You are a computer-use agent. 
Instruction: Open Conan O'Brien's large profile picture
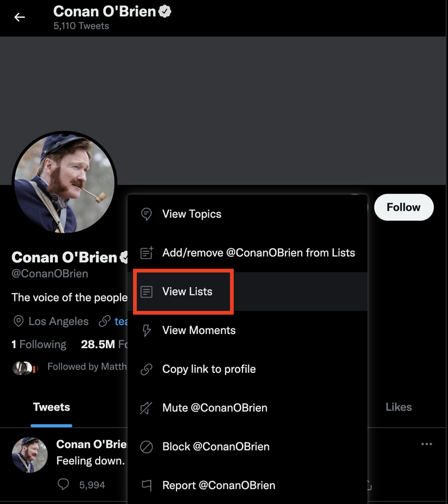click(x=64, y=183)
